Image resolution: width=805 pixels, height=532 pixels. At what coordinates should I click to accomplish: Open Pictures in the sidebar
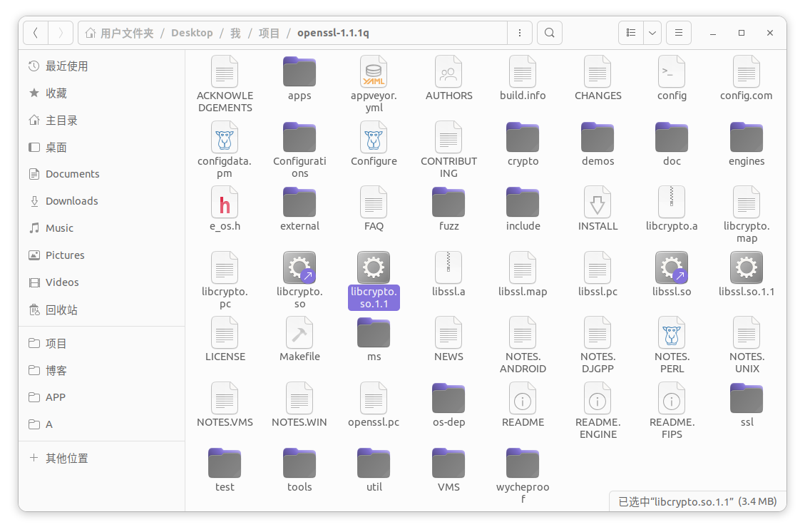coord(102,255)
